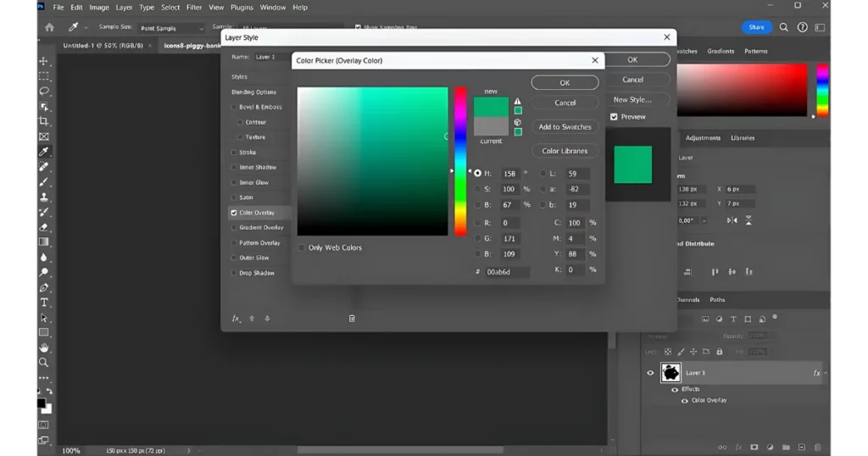Image resolution: width=868 pixels, height=456 pixels.
Task: Select the History Brush tool
Action: 44,212
